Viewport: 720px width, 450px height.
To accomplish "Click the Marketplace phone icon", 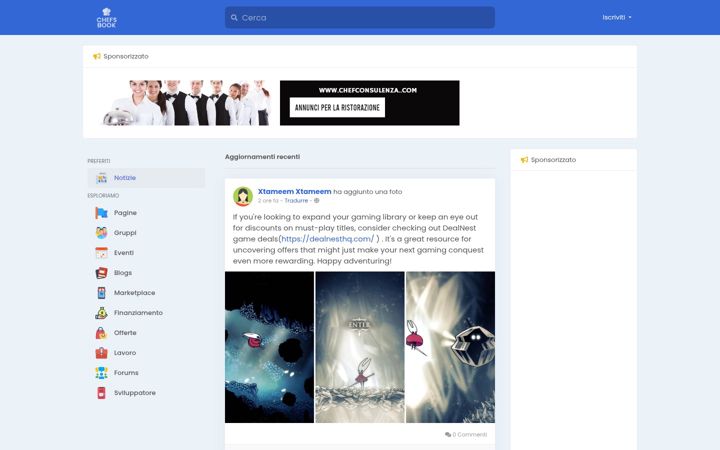I will (x=101, y=292).
